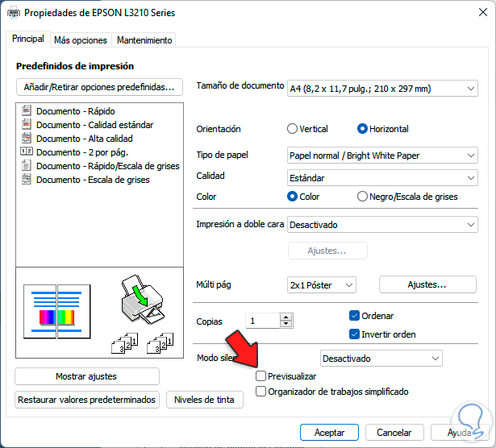Uncheck the Ordenar checkbox

(354, 316)
